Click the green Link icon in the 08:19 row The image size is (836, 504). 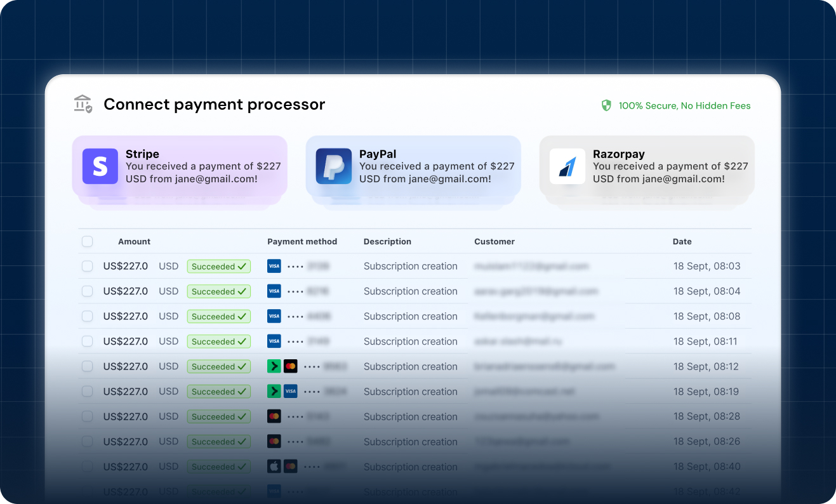pyautogui.click(x=274, y=392)
